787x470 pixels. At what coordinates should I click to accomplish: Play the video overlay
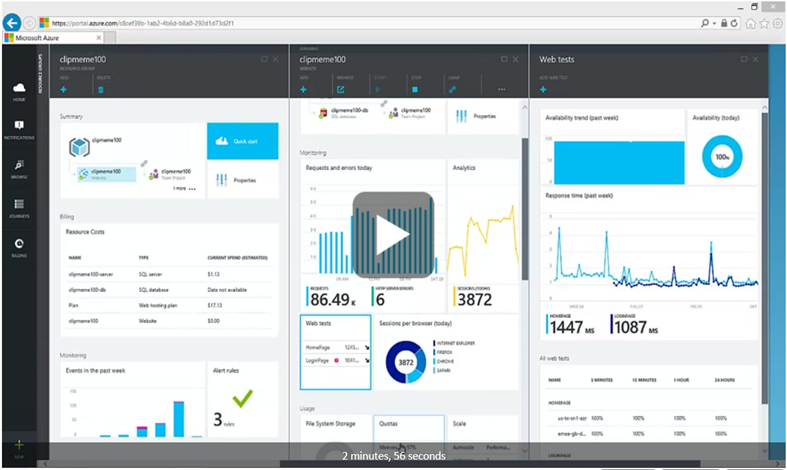coord(393,235)
